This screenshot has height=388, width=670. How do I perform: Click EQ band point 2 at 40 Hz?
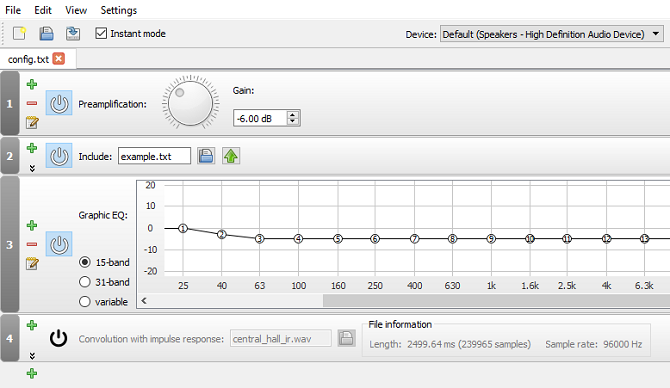click(221, 234)
